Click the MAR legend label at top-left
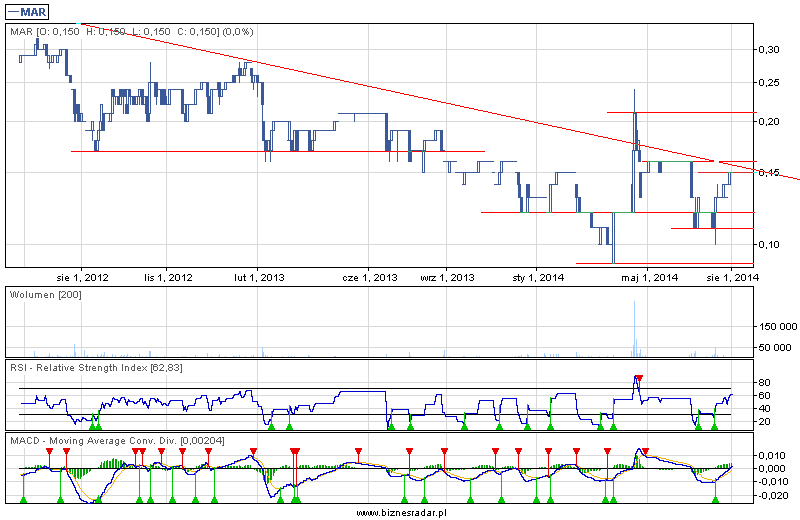The height and width of the screenshot is (520, 800). (x=30, y=11)
